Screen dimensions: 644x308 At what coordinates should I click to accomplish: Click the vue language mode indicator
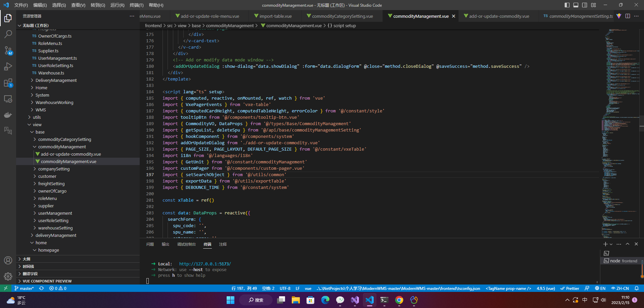click(308, 288)
